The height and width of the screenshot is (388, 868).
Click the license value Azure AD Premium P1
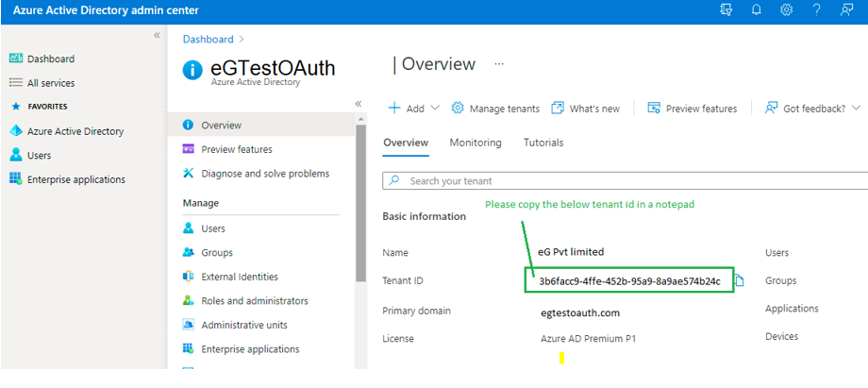(589, 338)
